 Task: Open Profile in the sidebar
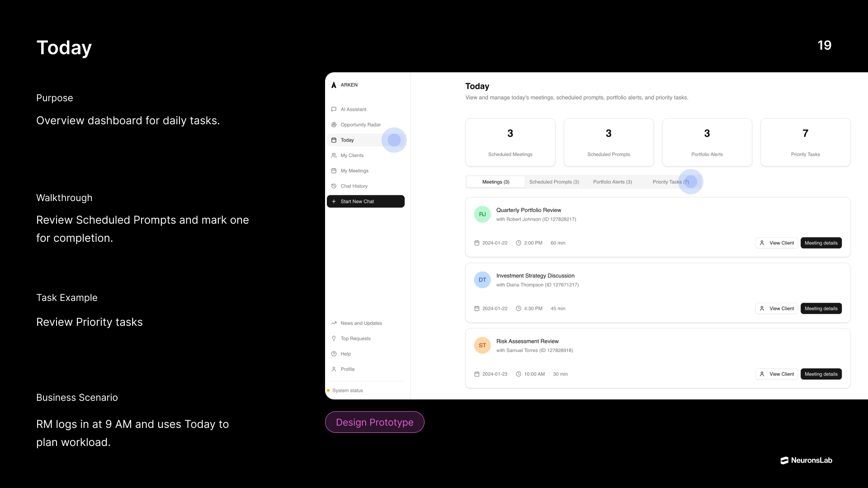(x=347, y=369)
